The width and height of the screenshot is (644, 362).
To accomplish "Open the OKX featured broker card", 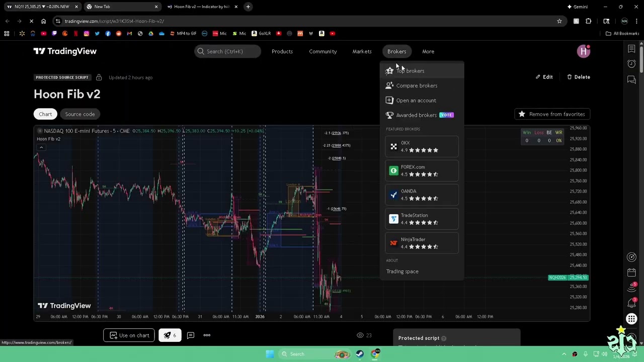I will point(422,146).
